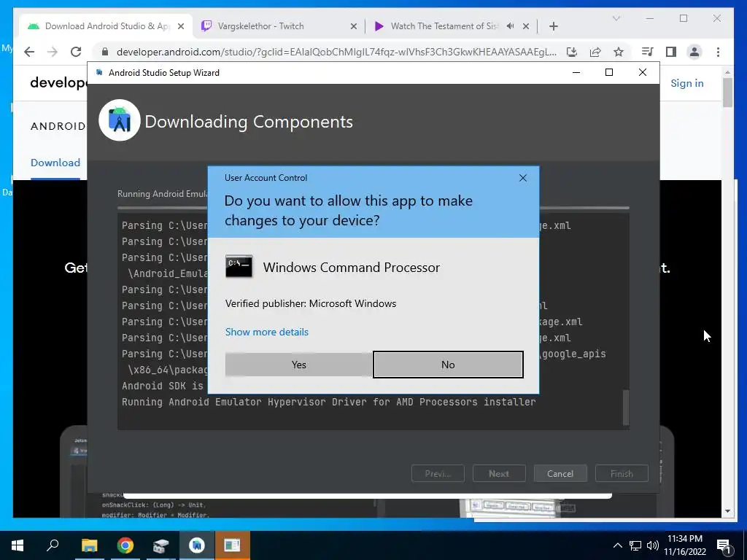Image resolution: width=747 pixels, height=560 pixels.
Task: Open the Windows Start menu
Action: (18, 545)
